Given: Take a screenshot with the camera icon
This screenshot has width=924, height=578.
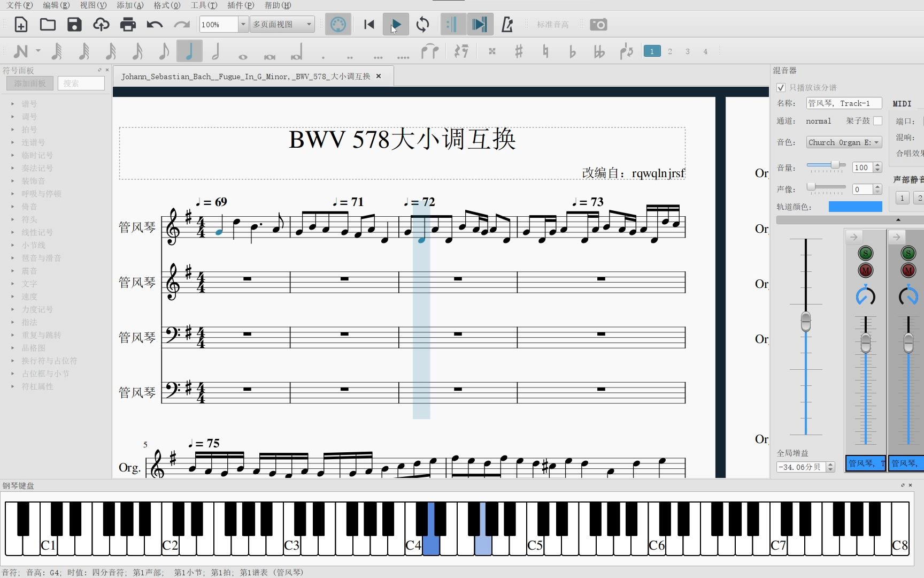Looking at the screenshot, I should (598, 25).
